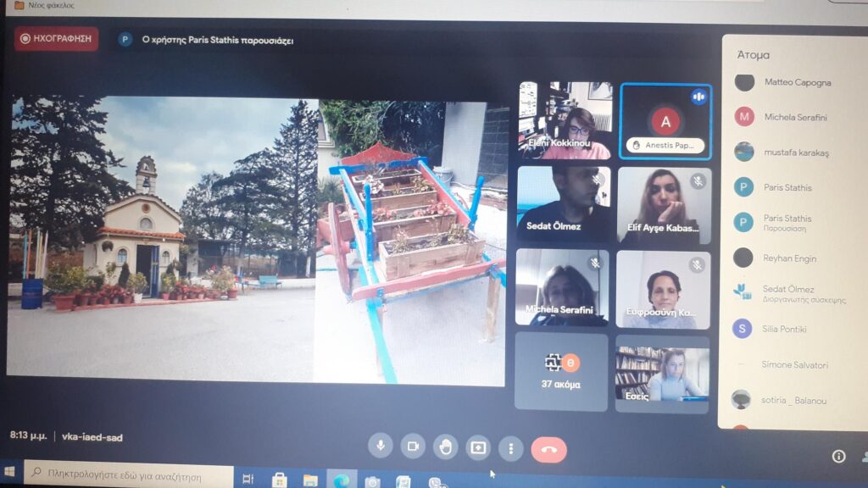
Task: Select Simone Salvatori in people list
Action: pos(794,364)
